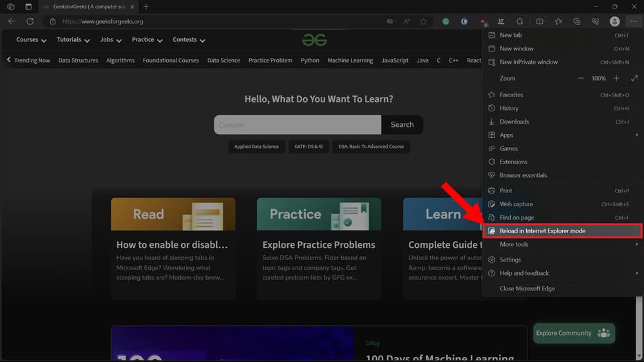
Task: Open the Machine Learning topic link
Action: click(350, 61)
